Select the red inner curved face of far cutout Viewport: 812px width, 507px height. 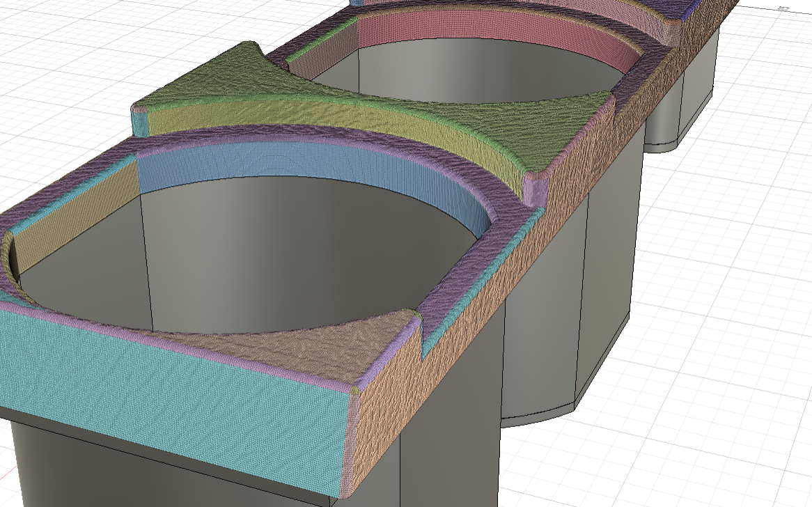[487, 31]
